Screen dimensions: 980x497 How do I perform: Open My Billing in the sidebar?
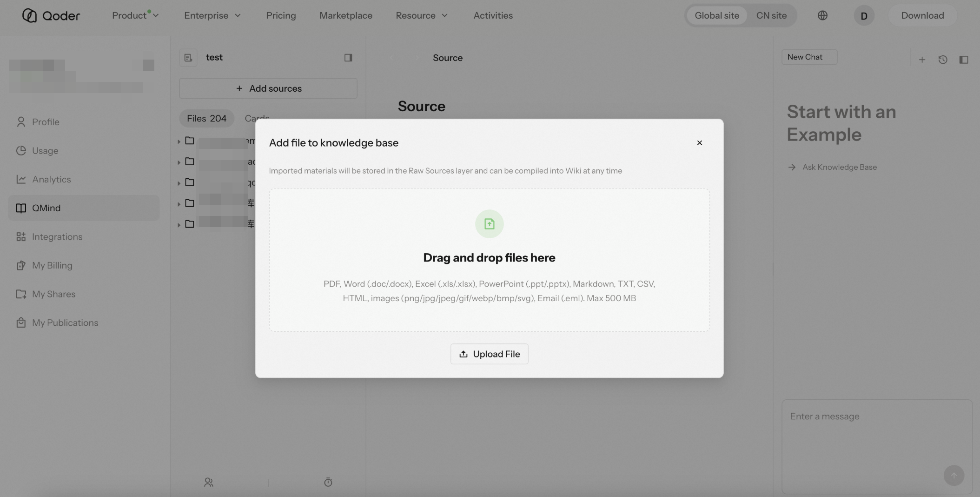pos(84,265)
